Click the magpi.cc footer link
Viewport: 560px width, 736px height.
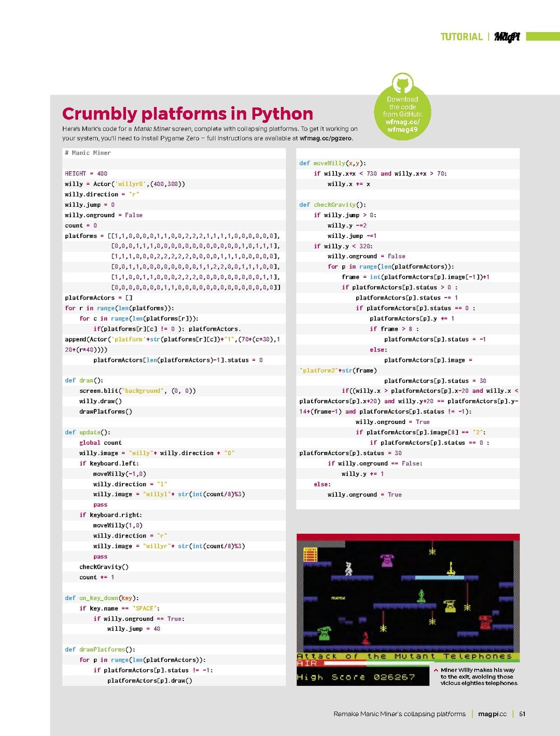pos(492,714)
